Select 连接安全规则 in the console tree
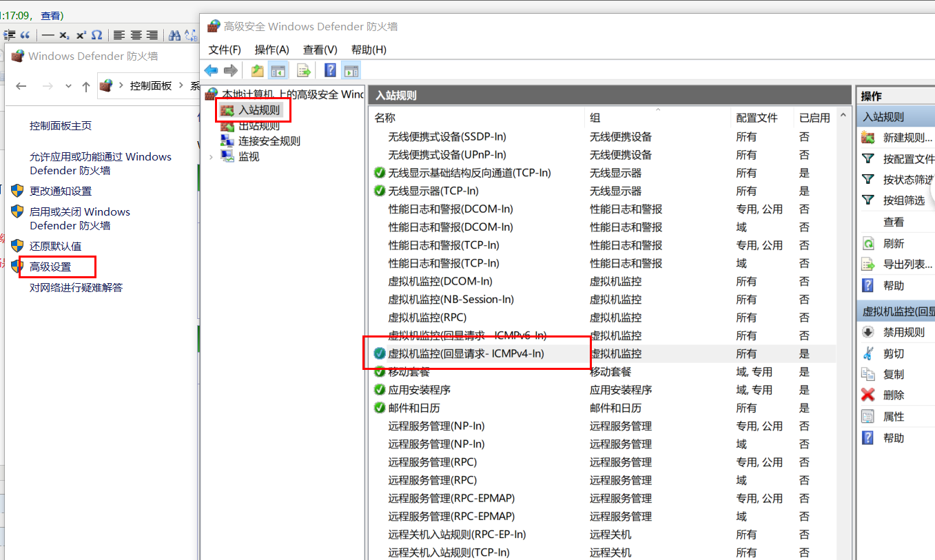935x560 pixels. 269,141
